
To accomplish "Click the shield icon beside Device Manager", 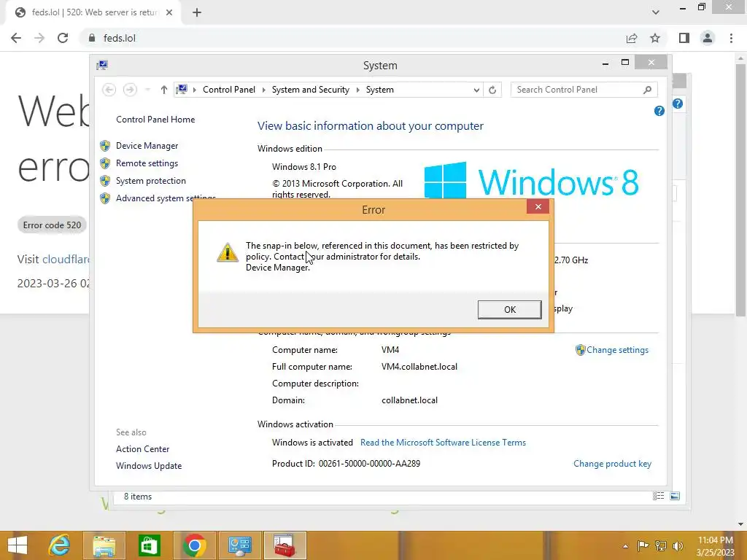I will [x=105, y=146].
